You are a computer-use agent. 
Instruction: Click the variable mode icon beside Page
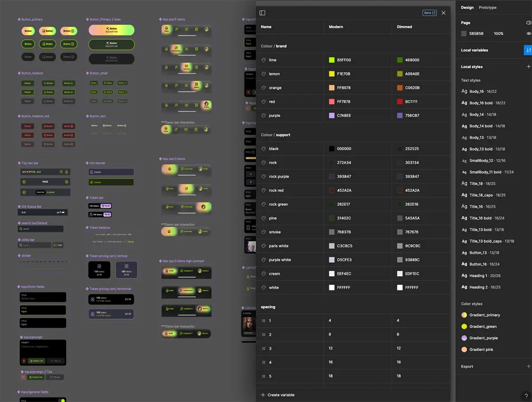pos(528,23)
